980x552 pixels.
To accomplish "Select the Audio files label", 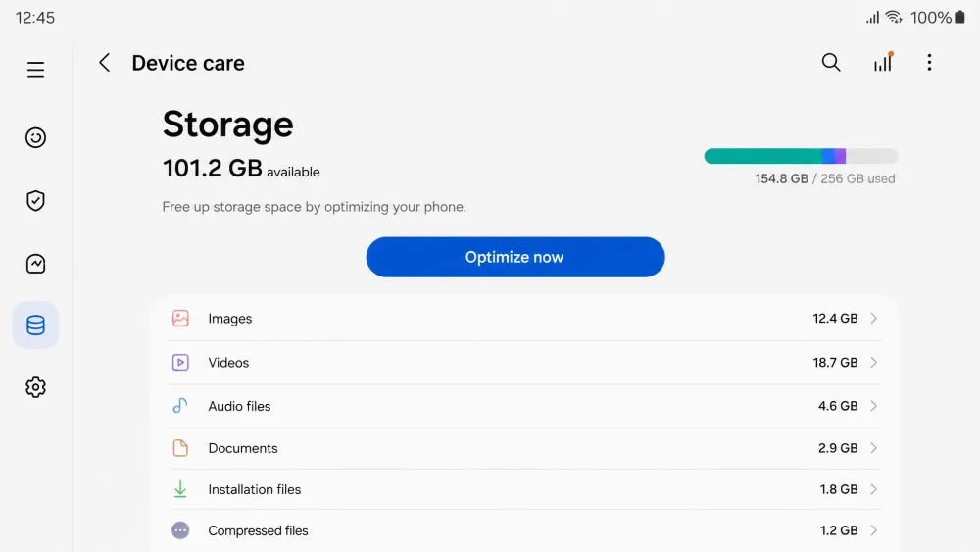I will [239, 406].
